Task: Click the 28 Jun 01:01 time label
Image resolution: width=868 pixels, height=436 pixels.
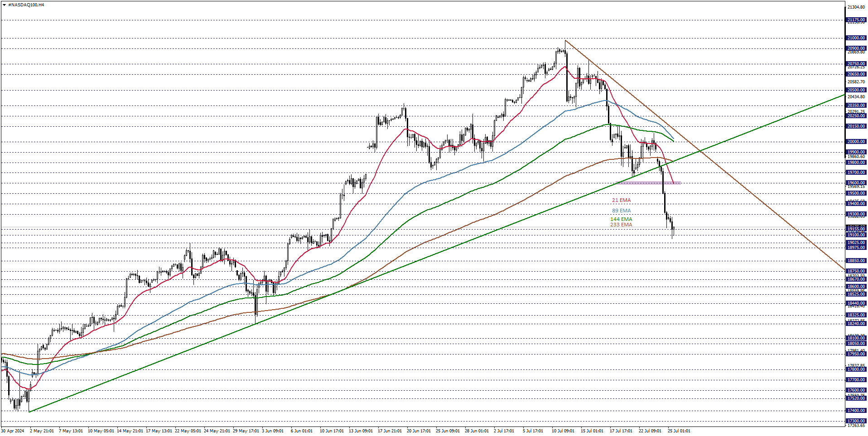Action: pyautogui.click(x=477, y=431)
